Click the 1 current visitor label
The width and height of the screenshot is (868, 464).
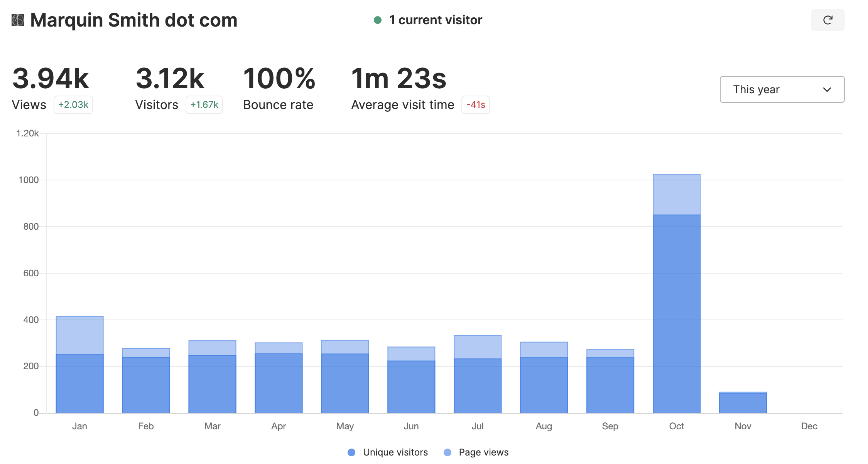[436, 20]
